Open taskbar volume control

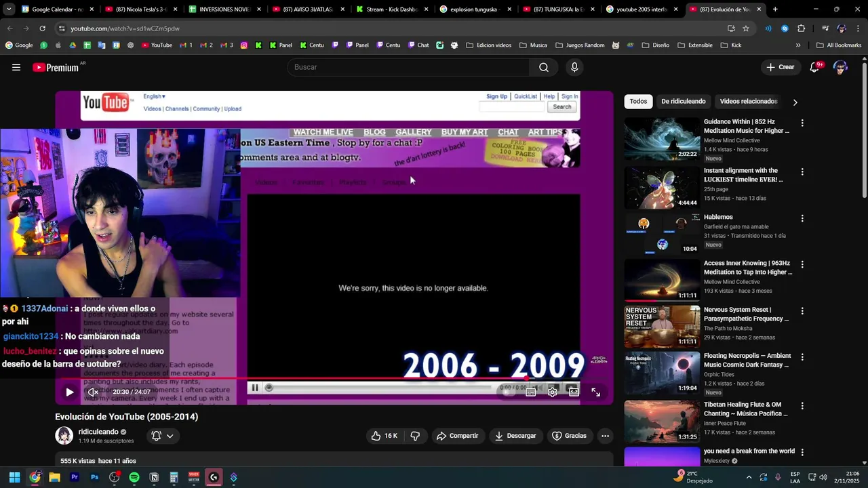click(x=823, y=477)
